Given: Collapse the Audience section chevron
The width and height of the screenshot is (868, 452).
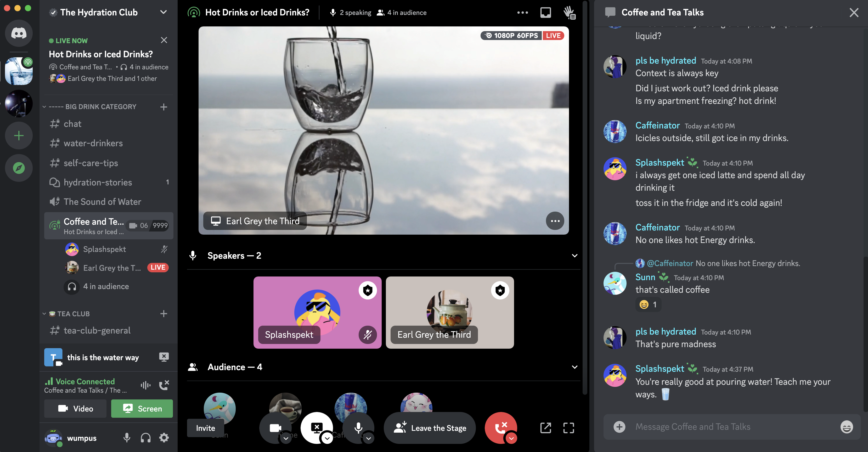Looking at the screenshot, I should pos(574,367).
